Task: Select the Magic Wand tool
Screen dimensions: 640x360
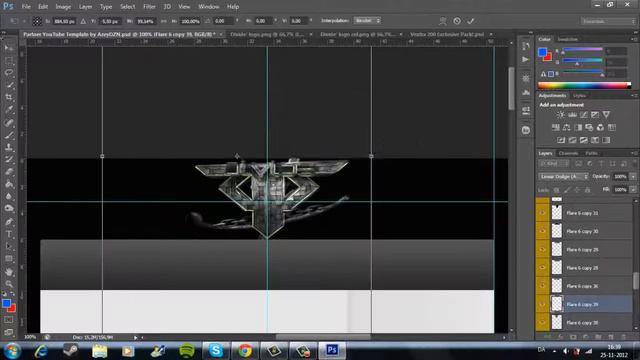Action: tap(9, 85)
